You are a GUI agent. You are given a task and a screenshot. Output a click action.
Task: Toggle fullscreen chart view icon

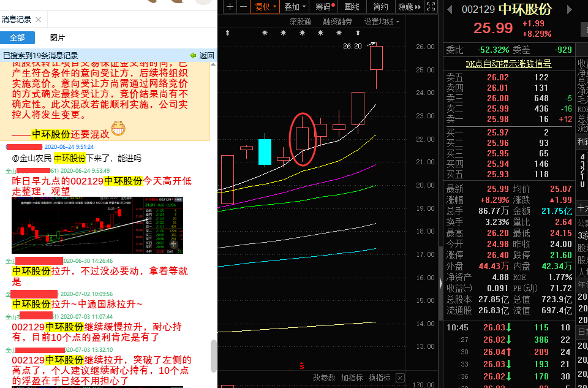click(431, 7)
